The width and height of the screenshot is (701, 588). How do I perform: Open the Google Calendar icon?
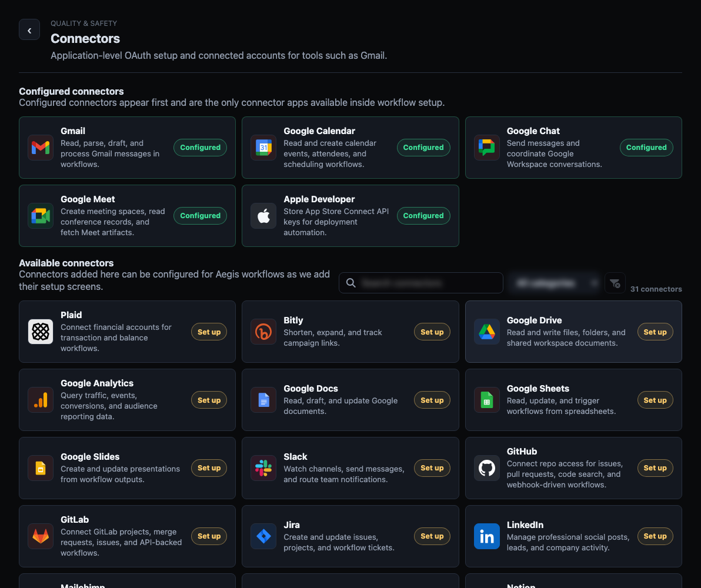pos(263,148)
